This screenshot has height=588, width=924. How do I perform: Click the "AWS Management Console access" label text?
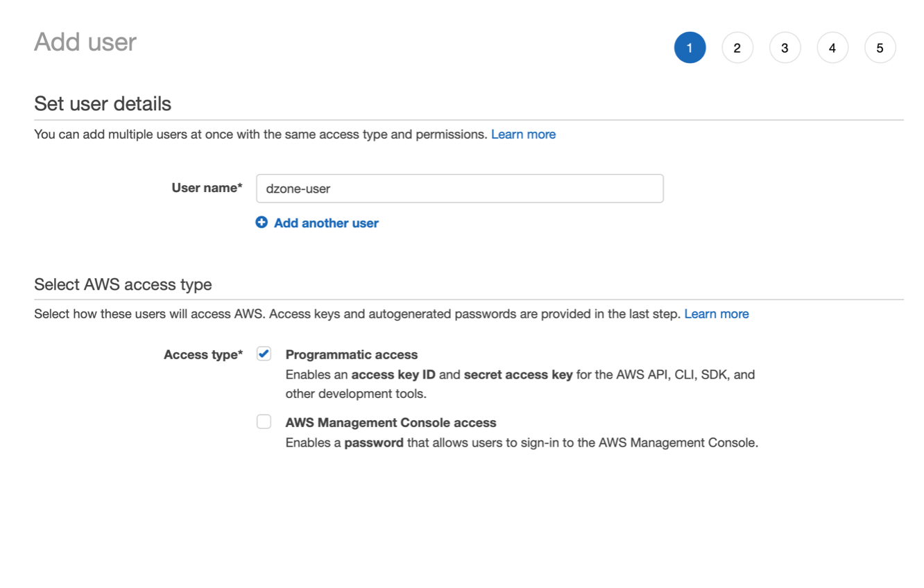[x=391, y=423]
